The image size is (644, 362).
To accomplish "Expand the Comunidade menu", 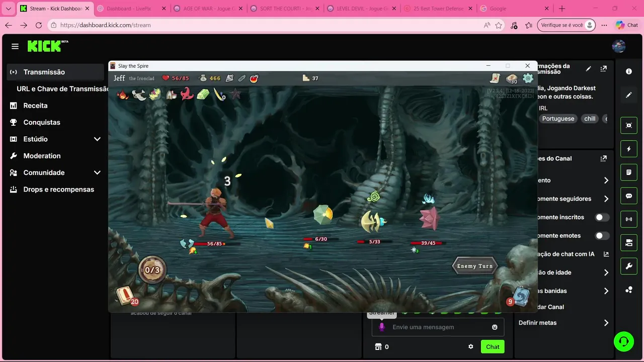I will [97, 172].
